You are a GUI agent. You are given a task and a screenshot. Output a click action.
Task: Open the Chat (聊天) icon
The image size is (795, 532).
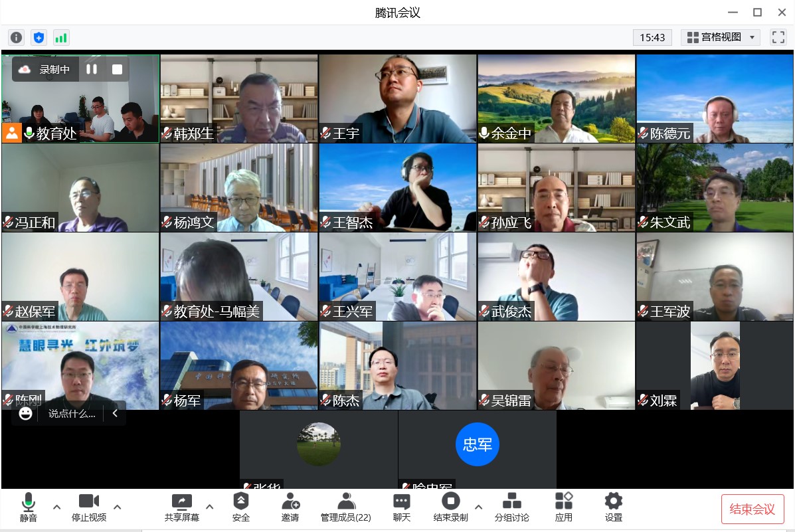(402, 507)
